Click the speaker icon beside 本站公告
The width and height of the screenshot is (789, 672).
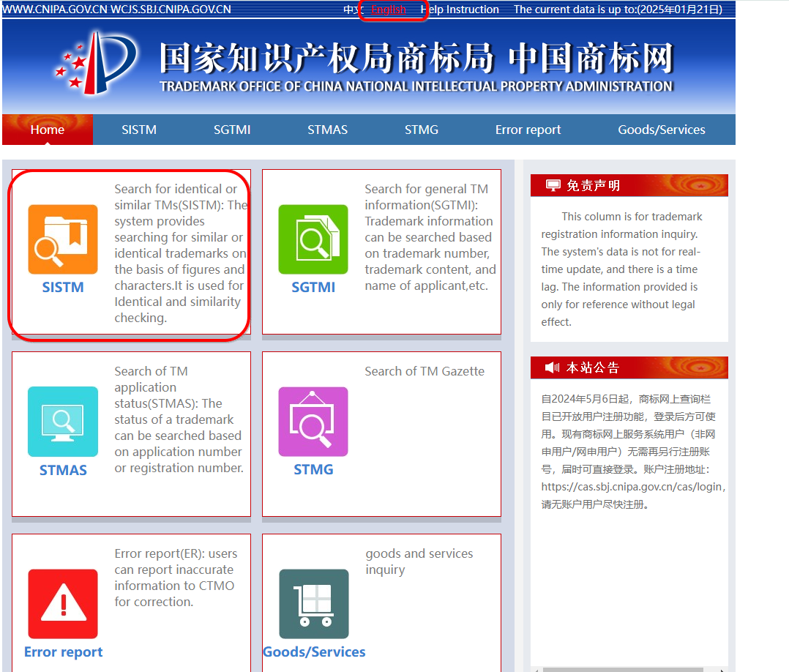(552, 367)
